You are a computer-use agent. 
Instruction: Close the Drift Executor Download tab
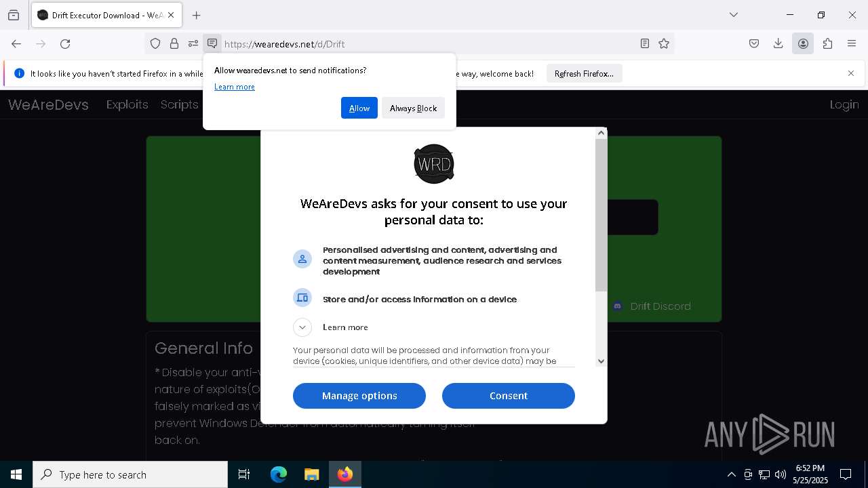coord(171,15)
